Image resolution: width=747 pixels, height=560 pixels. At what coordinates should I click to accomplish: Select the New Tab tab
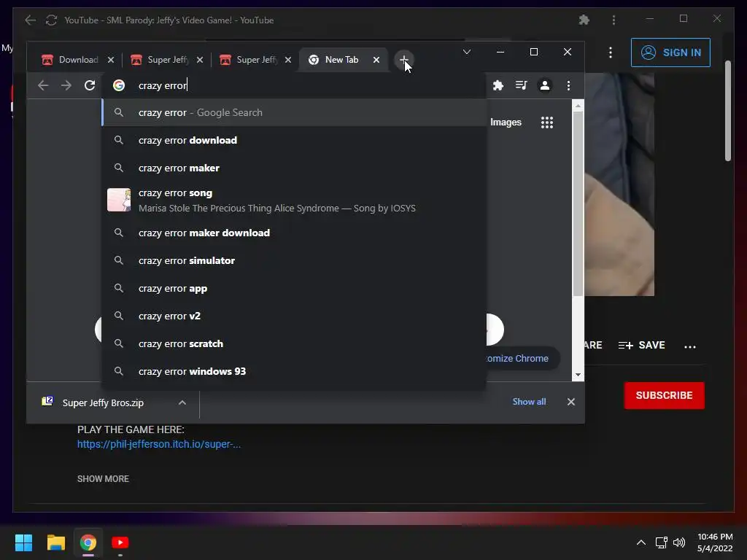tap(341, 60)
